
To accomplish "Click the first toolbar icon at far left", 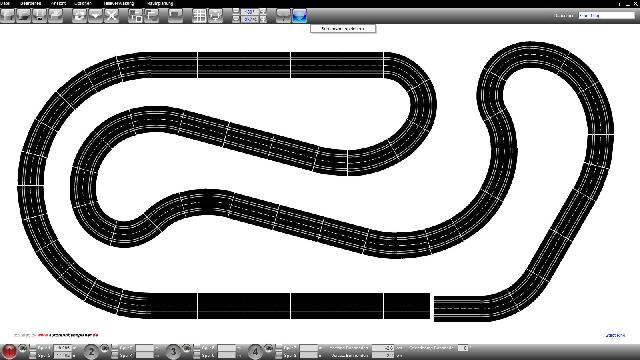I will click(x=8, y=16).
